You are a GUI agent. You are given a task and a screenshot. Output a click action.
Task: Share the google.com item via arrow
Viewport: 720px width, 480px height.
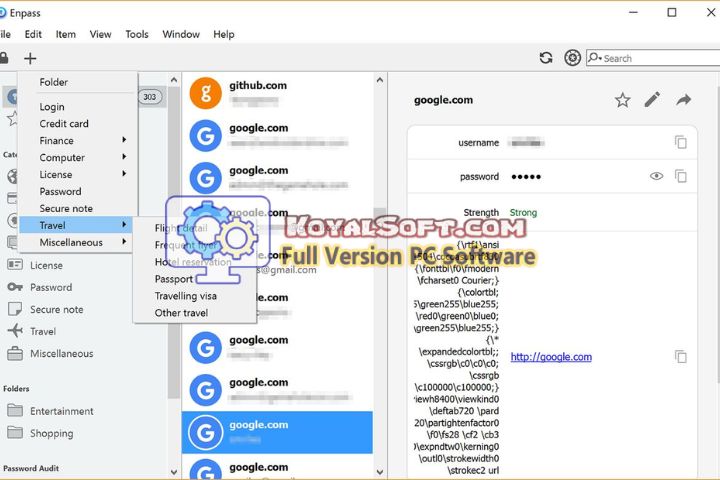[x=683, y=100]
